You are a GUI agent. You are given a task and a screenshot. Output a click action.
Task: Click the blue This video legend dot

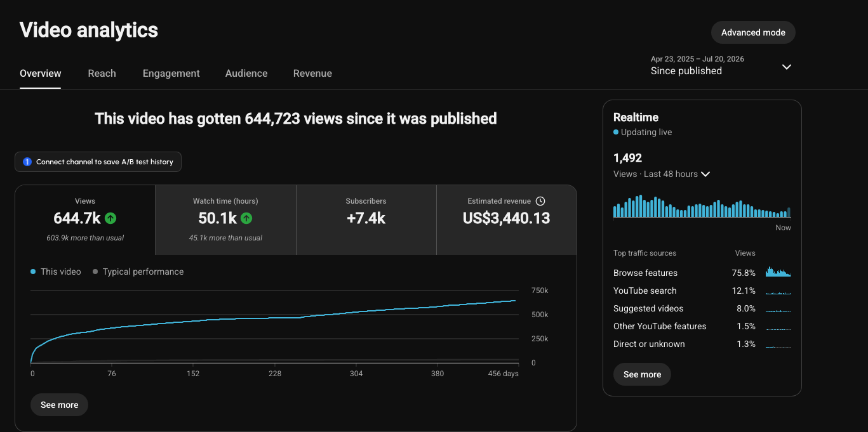click(33, 272)
